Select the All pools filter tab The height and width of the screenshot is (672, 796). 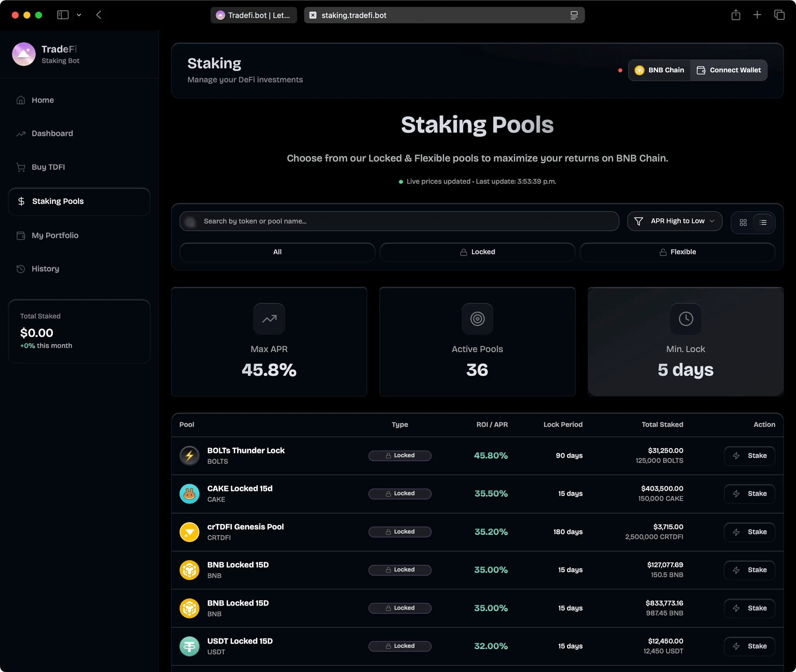[277, 252]
